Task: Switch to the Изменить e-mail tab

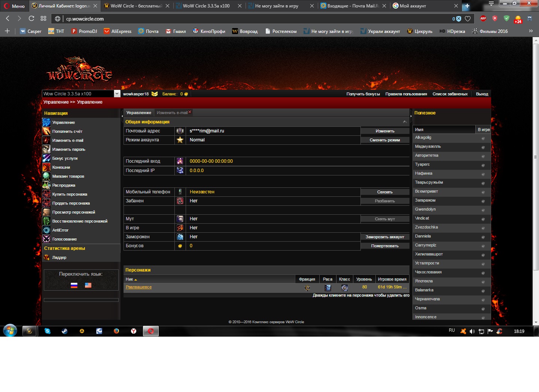Action: (172, 113)
